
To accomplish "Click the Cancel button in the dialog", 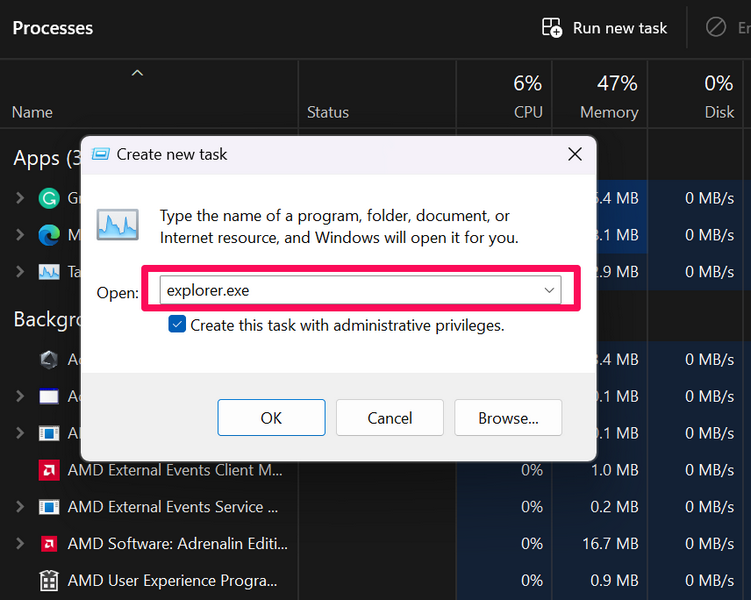I will point(389,418).
